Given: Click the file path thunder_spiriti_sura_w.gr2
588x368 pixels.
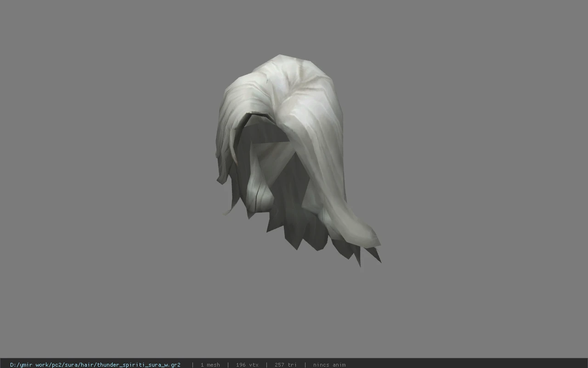Looking at the screenshot, I should click(95, 365).
